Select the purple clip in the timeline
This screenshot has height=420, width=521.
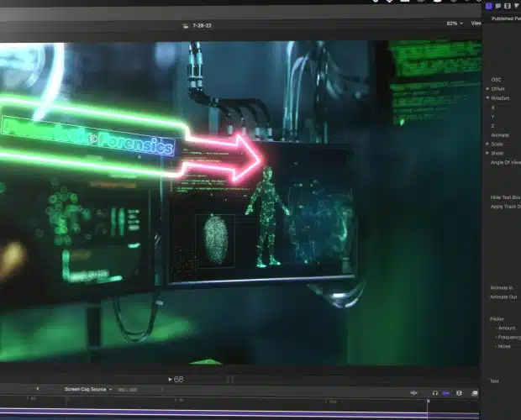click(239, 413)
